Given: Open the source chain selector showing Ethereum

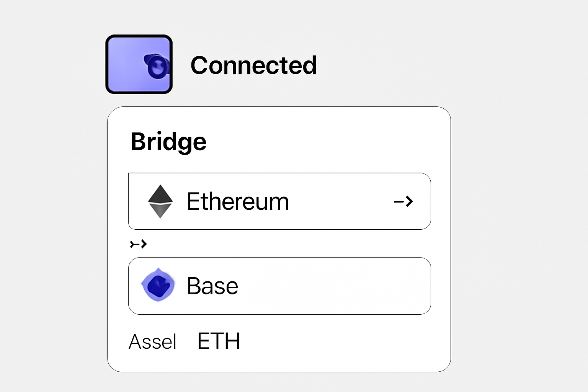Looking at the screenshot, I should click(x=279, y=201).
